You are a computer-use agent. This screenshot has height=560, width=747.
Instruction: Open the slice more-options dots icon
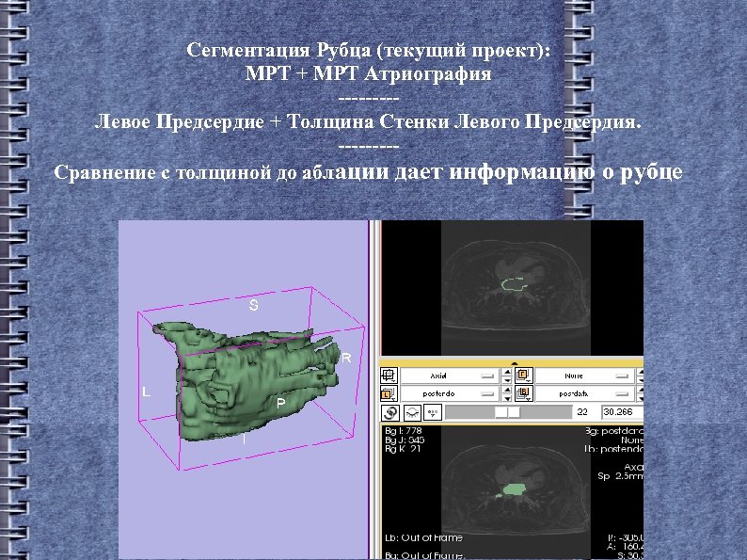coord(433,412)
